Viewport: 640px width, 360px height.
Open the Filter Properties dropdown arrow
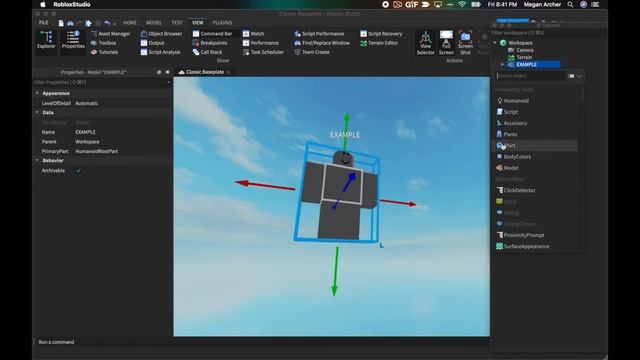click(x=169, y=82)
